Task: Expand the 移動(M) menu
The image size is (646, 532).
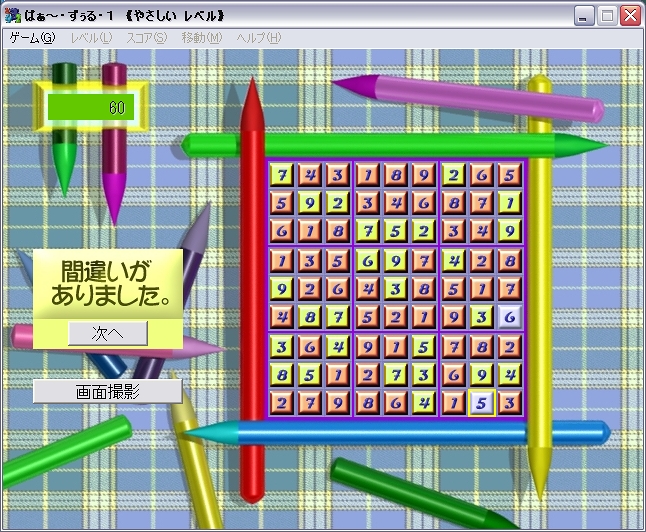Action: point(201,38)
